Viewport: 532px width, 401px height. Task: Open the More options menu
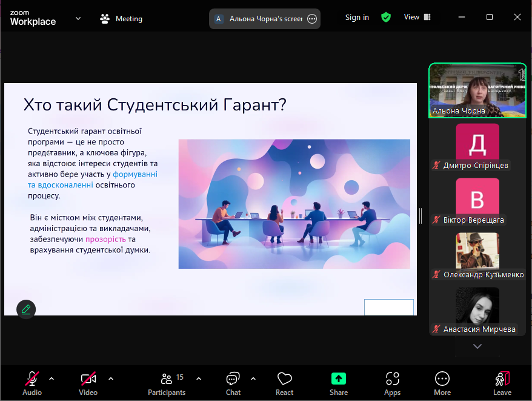coord(442,383)
